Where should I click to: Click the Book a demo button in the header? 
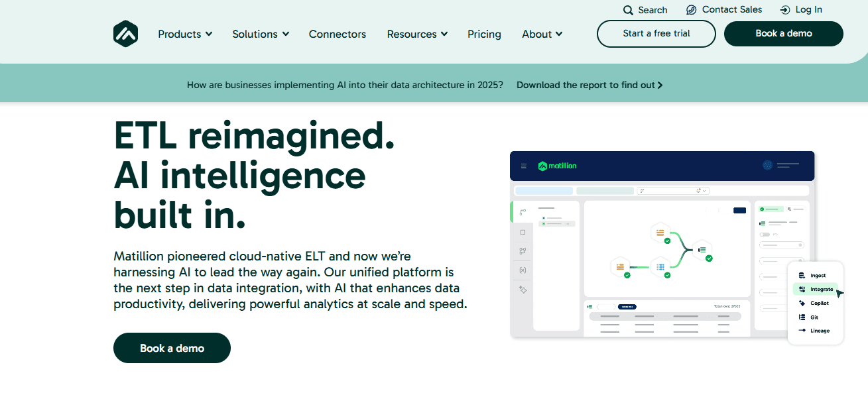[784, 34]
